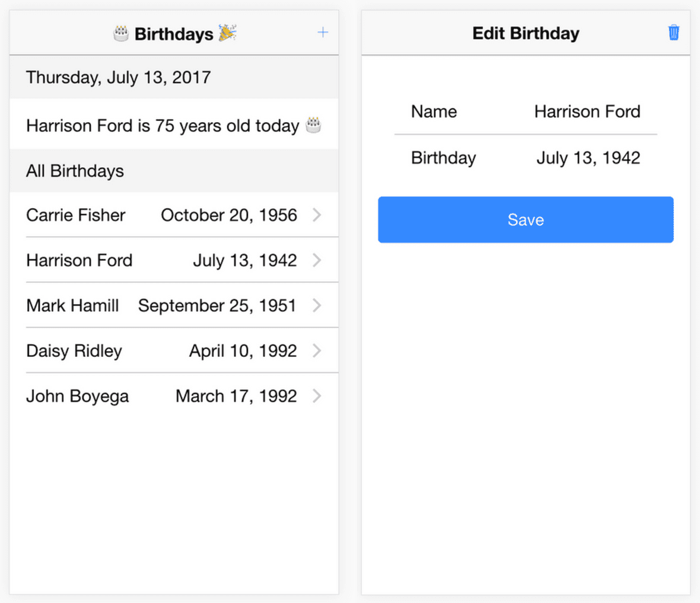Click the September 25, 1951 date
Viewport: 700px width, 603px height.
(x=217, y=305)
